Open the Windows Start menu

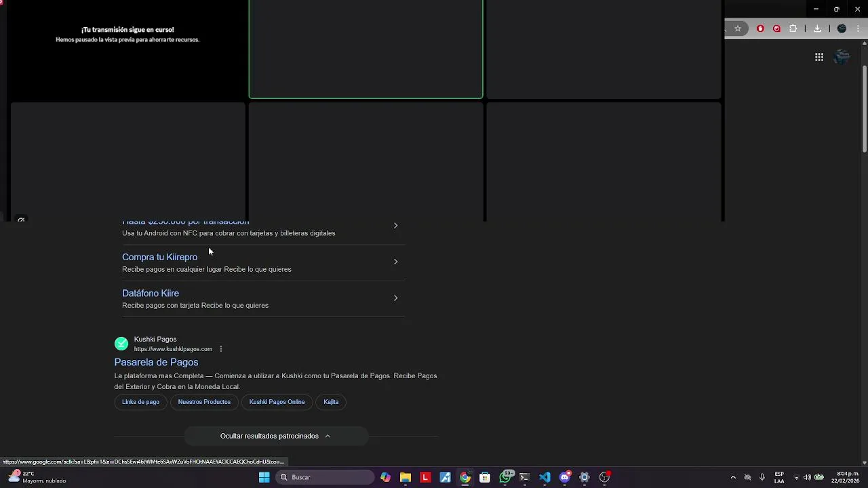point(264,477)
